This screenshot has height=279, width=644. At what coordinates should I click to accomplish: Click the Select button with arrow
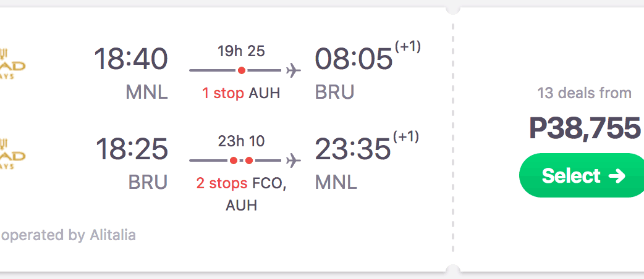pos(582,176)
